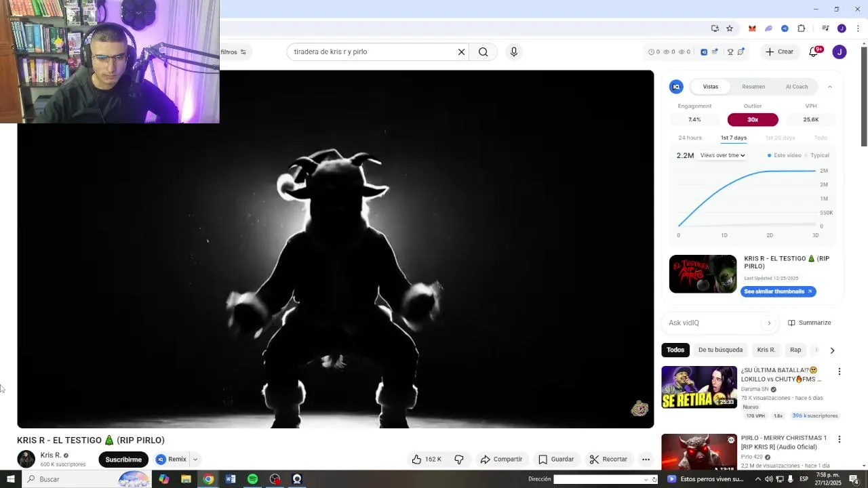The width and height of the screenshot is (868, 488).
Task: Click the Crear button
Action: [779, 52]
